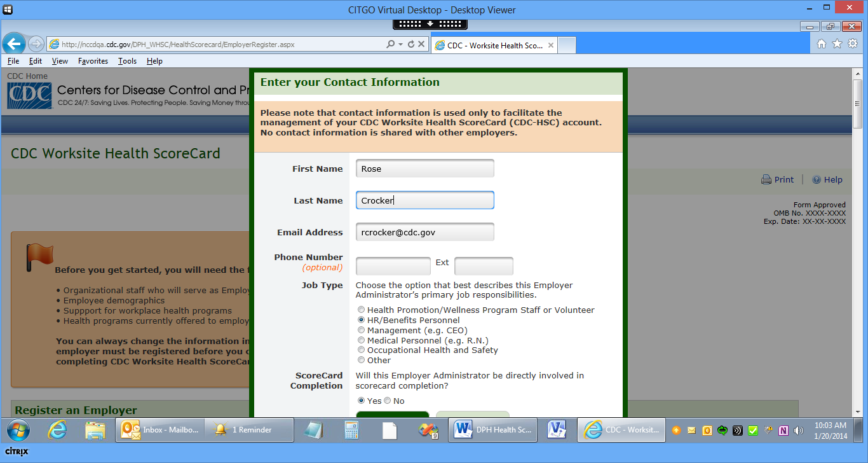Image resolution: width=868 pixels, height=463 pixels.
Task: Click the envelope mail tray icon
Action: coord(691,431)
